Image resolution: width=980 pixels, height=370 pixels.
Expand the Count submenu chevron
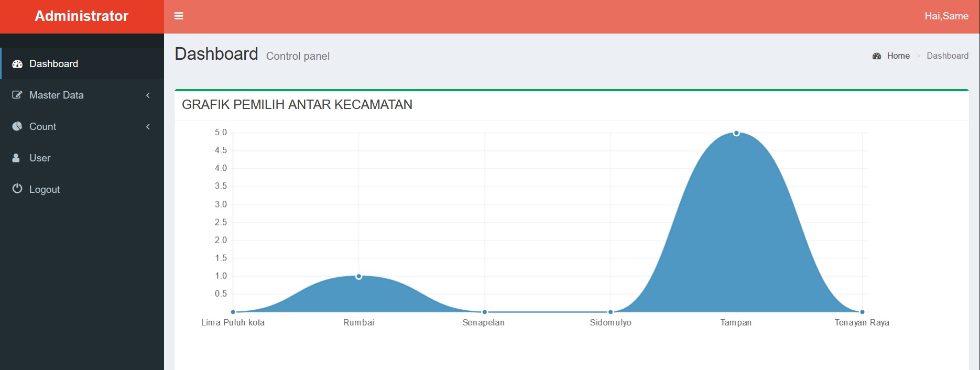(x=148, y=126)
